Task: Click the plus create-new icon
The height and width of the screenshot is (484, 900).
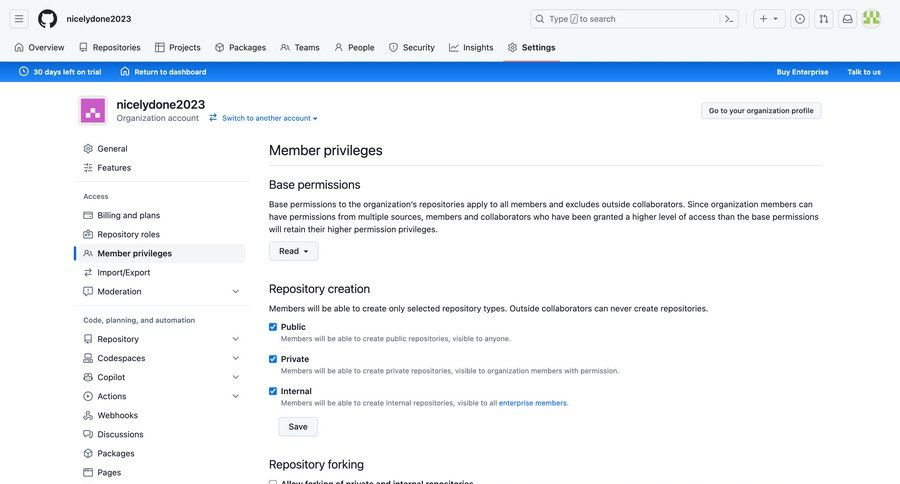Action: pyautogui.click(x=763, y=19)
